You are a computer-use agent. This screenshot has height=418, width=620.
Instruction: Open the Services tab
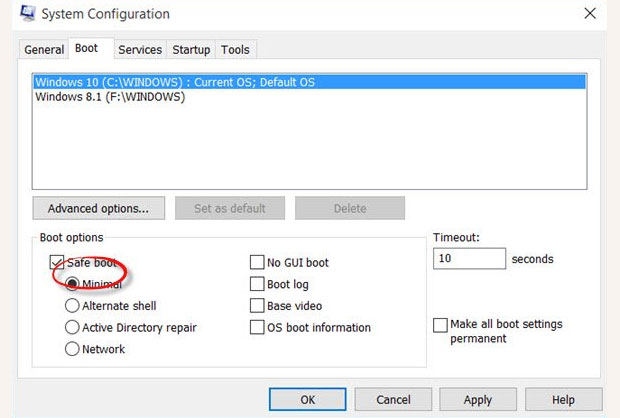pos(140,50)
